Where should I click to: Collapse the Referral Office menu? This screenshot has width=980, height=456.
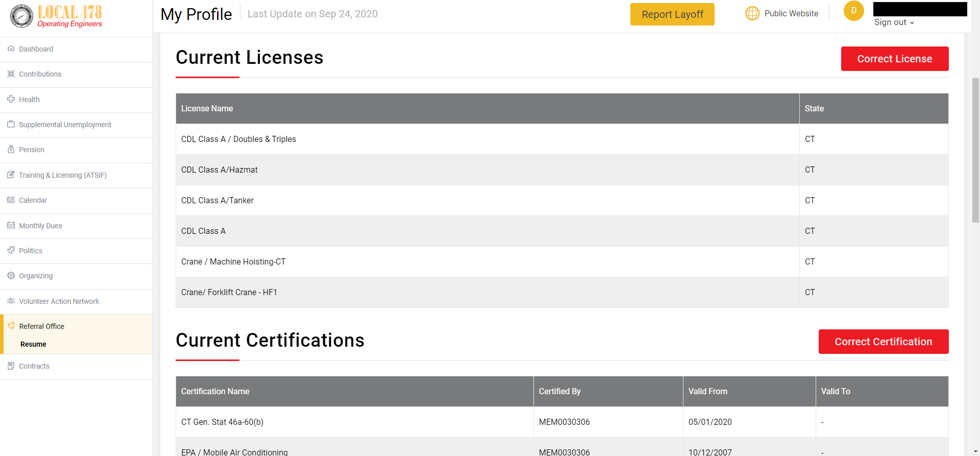click(x=41, y=326)
